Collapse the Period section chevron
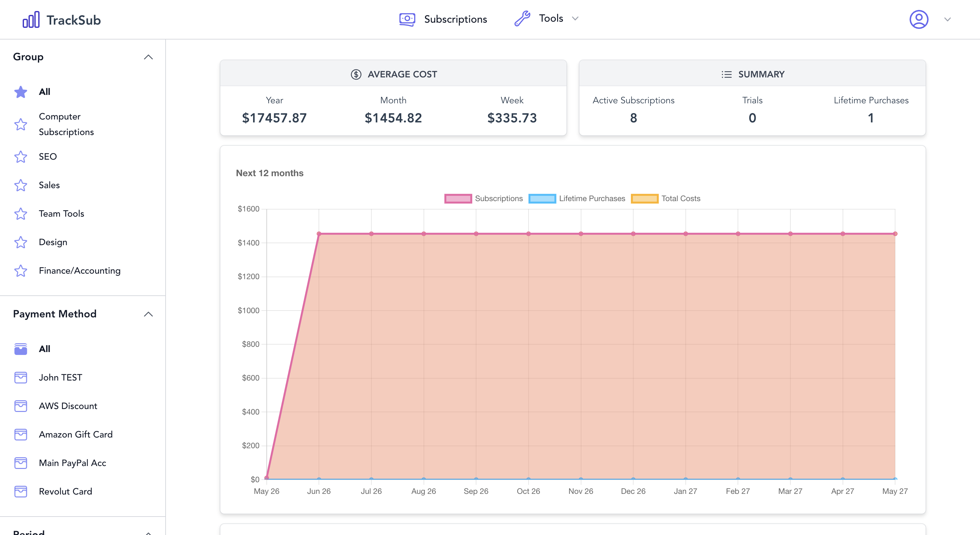This screenshot has width=980, height=535. pos(148,533)
